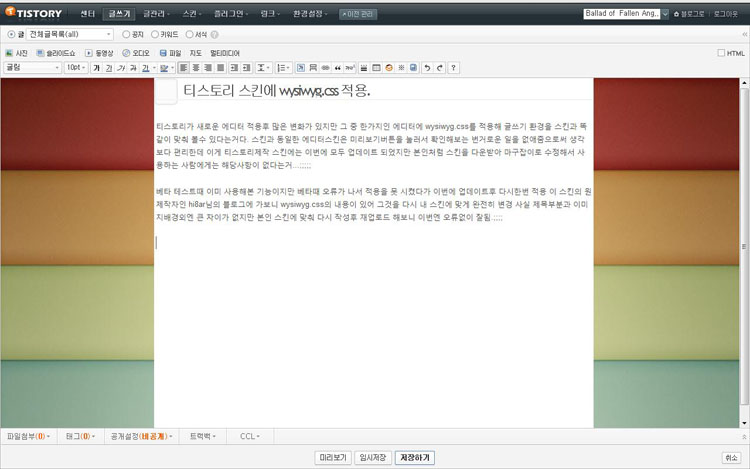Image resolution: width=750 pixels, height=469 pixels.
Task: Select the 공지 notice radio button
Action: 126,34
